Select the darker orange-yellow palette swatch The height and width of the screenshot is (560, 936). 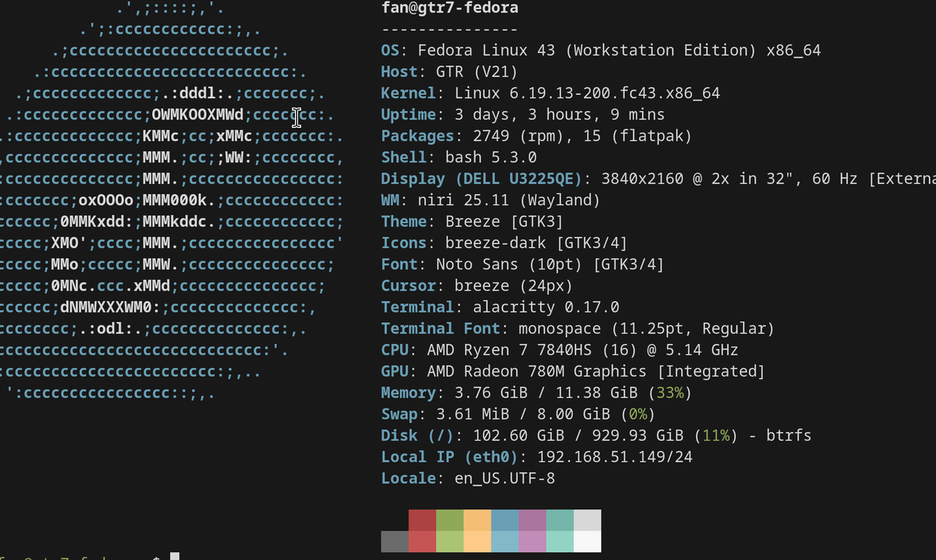[x=477, y=520]
